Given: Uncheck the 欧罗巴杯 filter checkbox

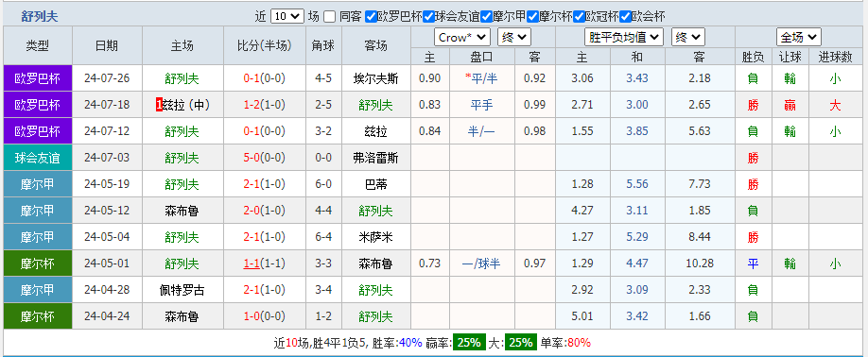Looking at the screenshot, I should pos(372,17).
